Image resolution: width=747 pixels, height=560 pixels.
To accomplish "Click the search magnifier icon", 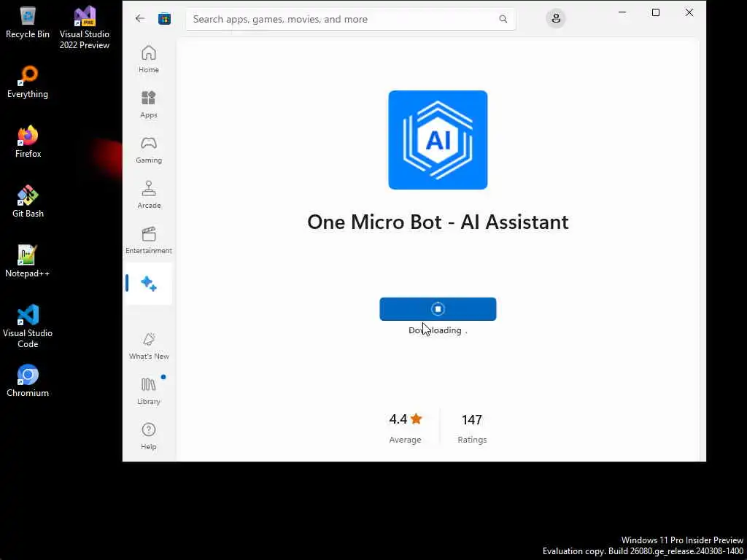I will click(503, 19).
